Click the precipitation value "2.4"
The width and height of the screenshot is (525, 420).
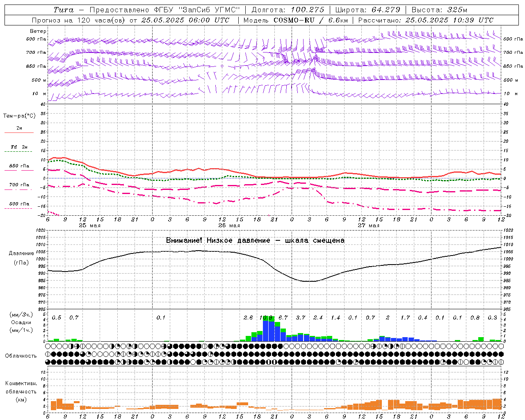coord(318,317)
